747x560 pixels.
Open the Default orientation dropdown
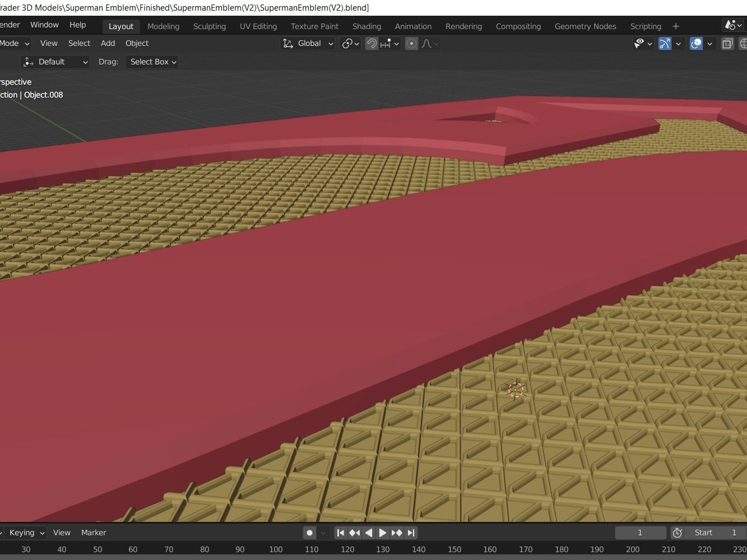55,62
